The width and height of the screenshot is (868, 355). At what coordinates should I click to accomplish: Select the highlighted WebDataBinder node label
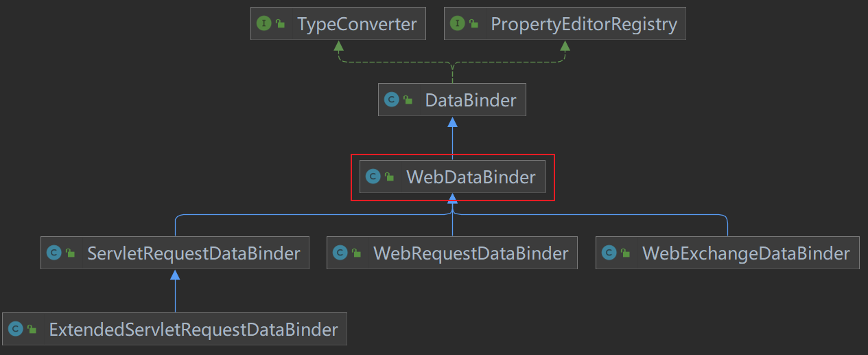coord(470,177)
